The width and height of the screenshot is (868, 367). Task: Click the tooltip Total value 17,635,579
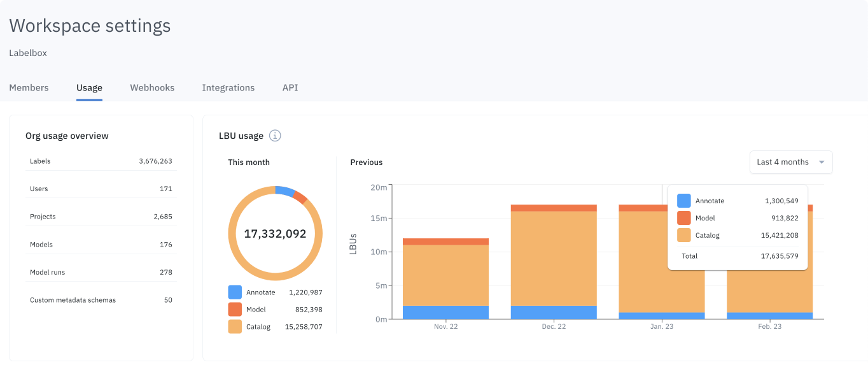click(780, 256)
